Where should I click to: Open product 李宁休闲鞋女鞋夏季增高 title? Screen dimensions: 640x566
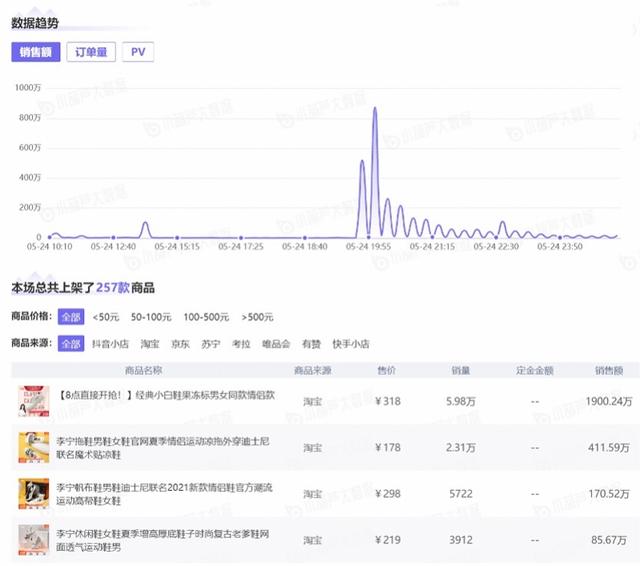pos(162,540)
